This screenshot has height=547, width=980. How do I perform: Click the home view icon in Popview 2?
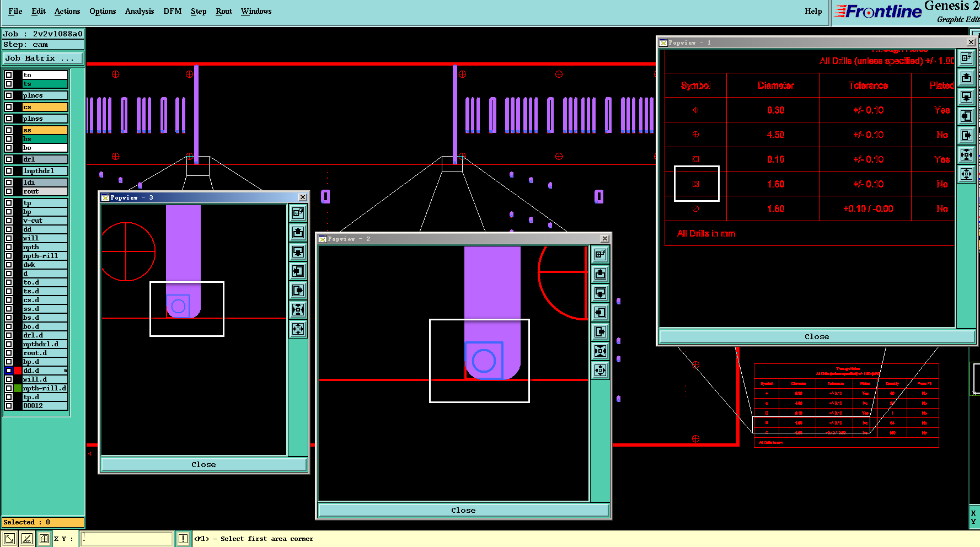pyautogui.click(x=601, y=254)
